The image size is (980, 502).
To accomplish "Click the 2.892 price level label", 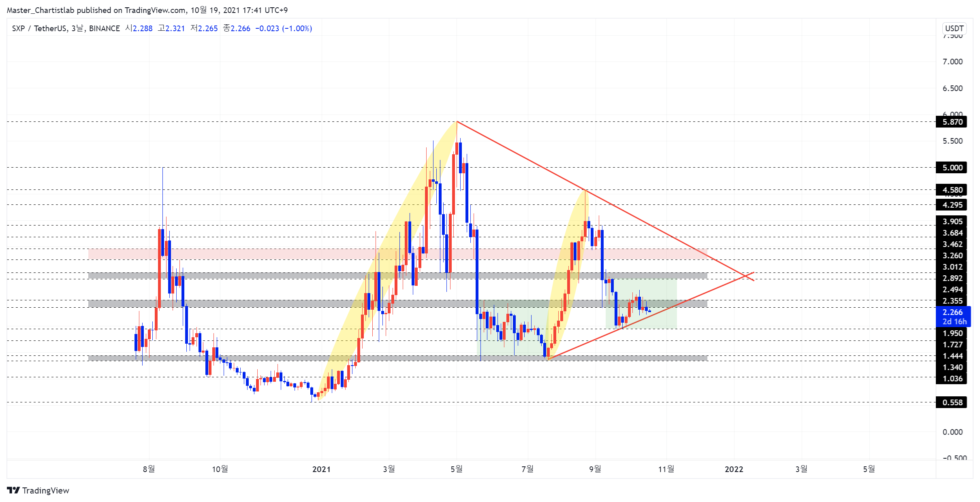I will pos(951,278).
